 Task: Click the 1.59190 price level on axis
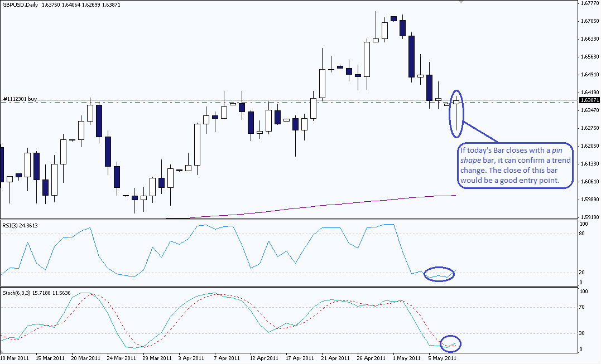589,217
